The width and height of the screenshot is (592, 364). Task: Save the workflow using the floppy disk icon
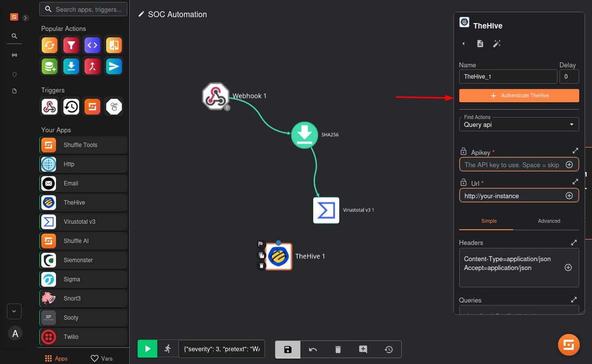(x=288, y=349)
